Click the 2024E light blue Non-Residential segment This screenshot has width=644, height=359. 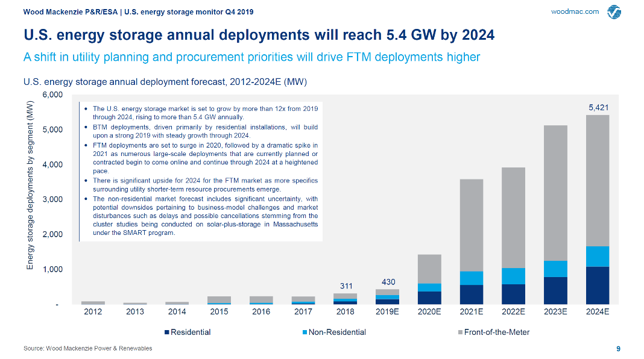(x=598, y=257)
